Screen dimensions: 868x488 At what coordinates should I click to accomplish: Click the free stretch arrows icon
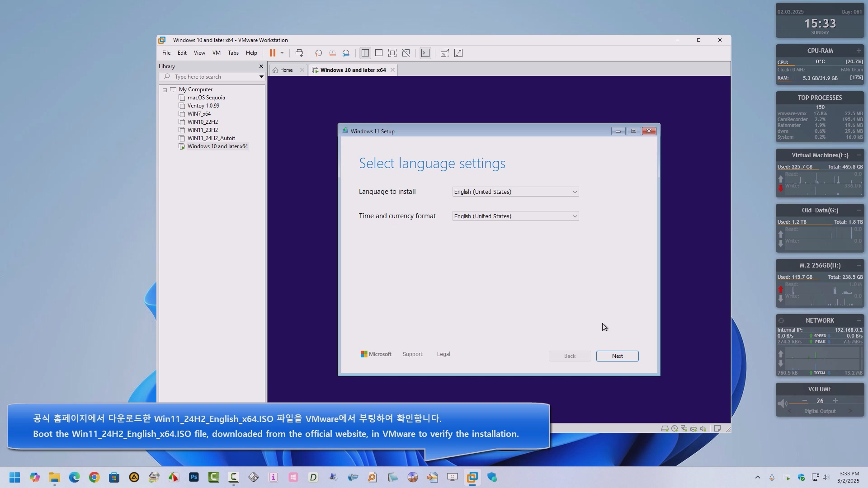tap(458, 53)
